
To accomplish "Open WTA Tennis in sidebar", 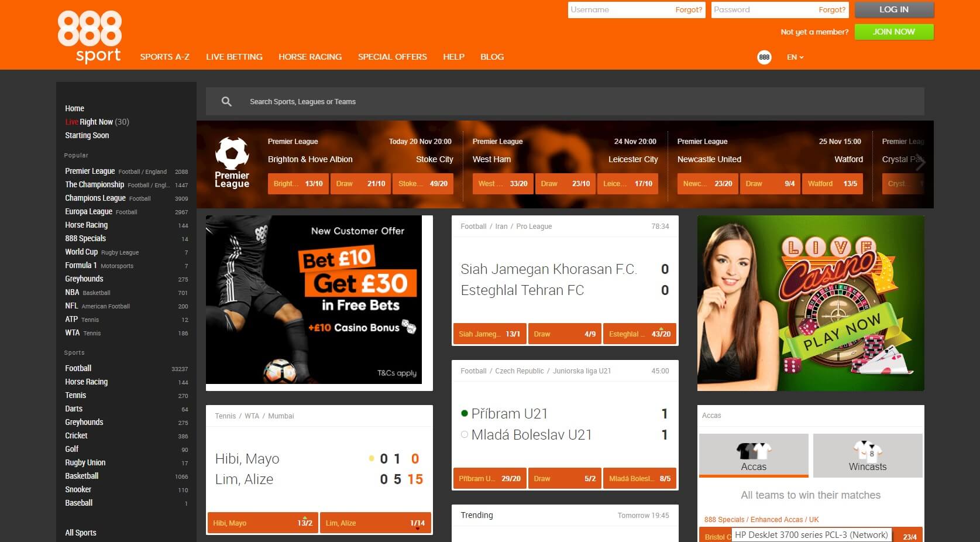I will [x=126, y=333].
